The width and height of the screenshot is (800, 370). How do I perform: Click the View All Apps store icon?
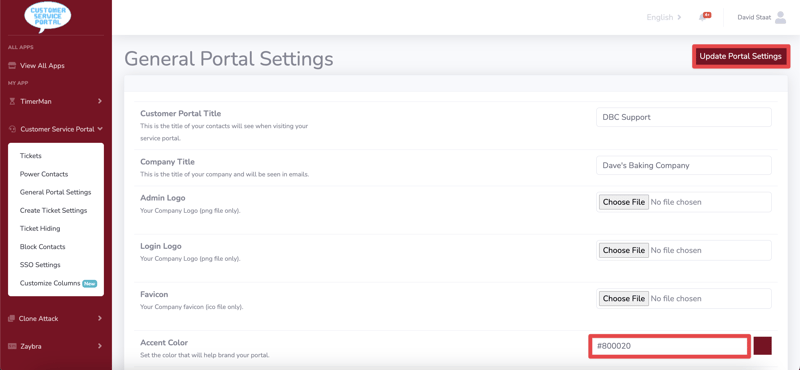(x=12, y=65)
